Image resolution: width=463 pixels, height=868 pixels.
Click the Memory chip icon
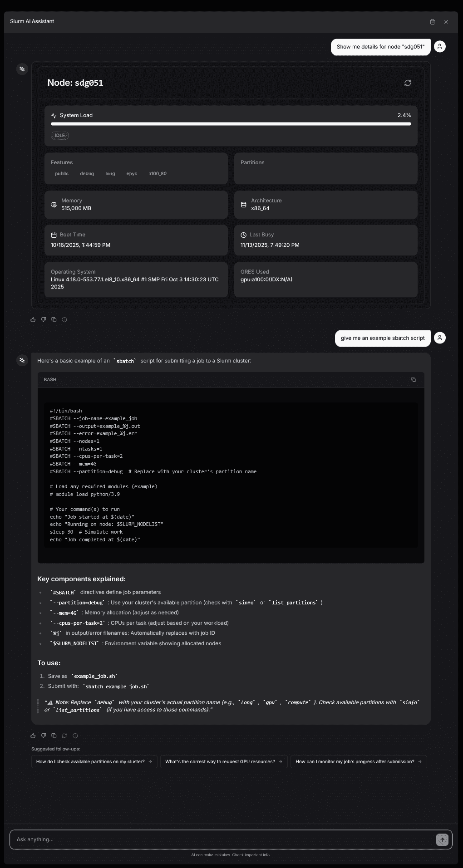54,205
